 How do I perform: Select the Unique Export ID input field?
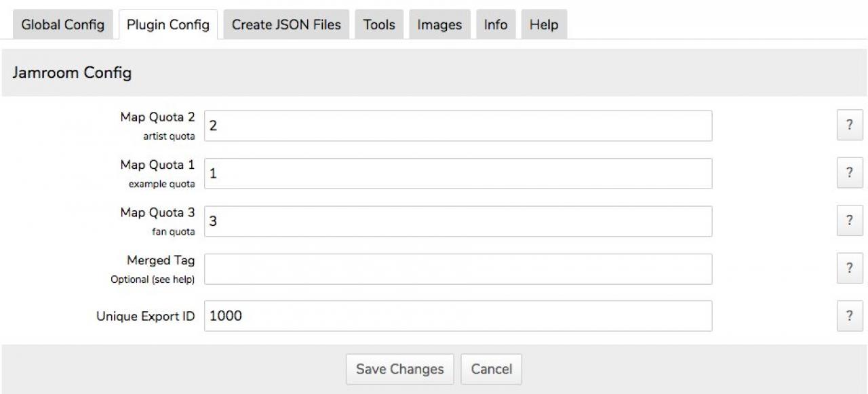pos(458,316)
